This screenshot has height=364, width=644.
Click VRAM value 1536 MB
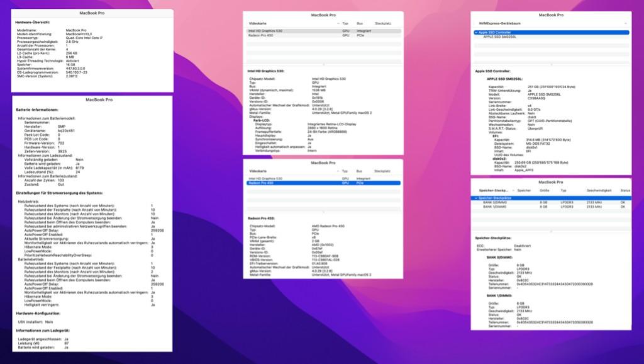(x=319, y=90)
